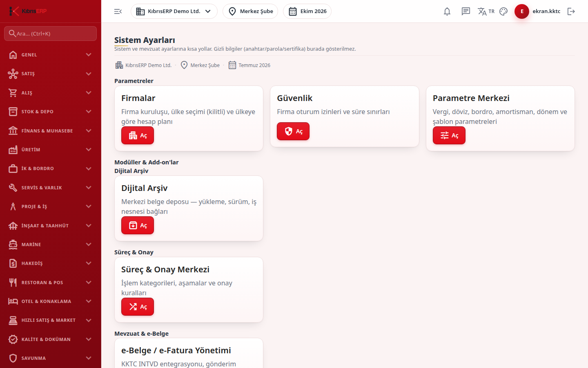588x368 pixels.
Task: Open Parametre Merkezi with its Aç button
Action: point(449,135)
